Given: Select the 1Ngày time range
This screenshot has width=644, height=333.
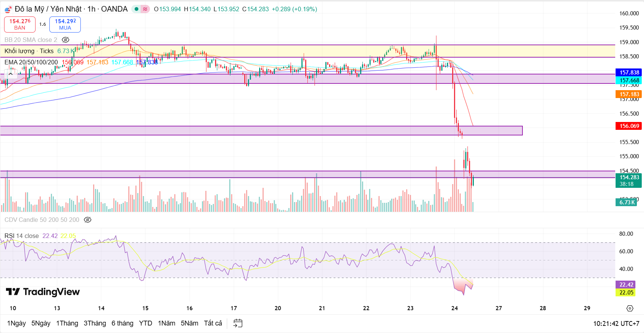Looking at the screenshot, I should tap(16, 323).
